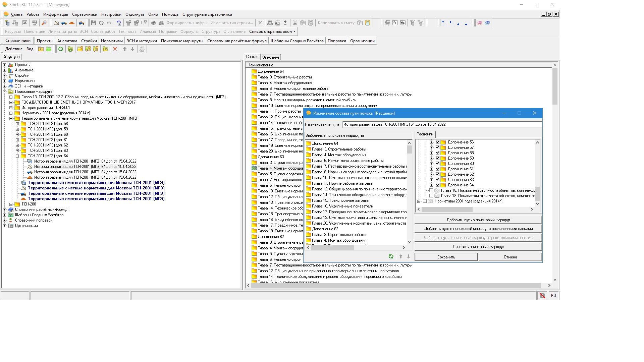
Task: Uncheck the Дополнение 63 checkbox
Action: point(437,180)
